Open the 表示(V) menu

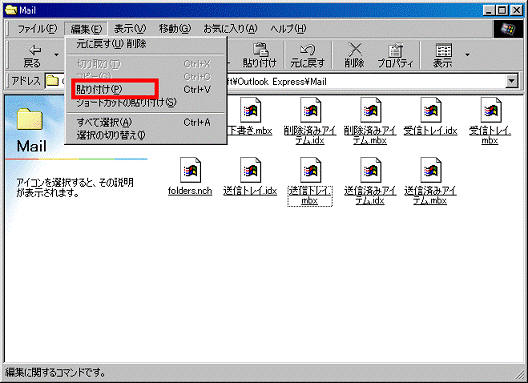(130, 29)
